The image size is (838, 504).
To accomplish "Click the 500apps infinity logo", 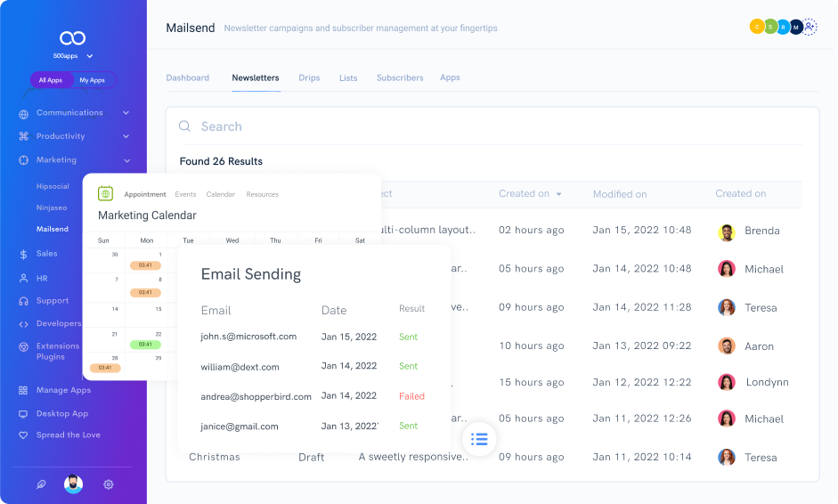I will tap(72, 37).
